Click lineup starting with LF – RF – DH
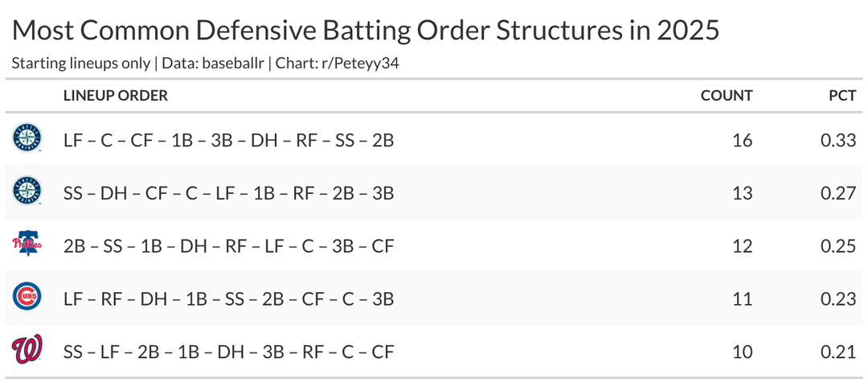 coord(228,299)
